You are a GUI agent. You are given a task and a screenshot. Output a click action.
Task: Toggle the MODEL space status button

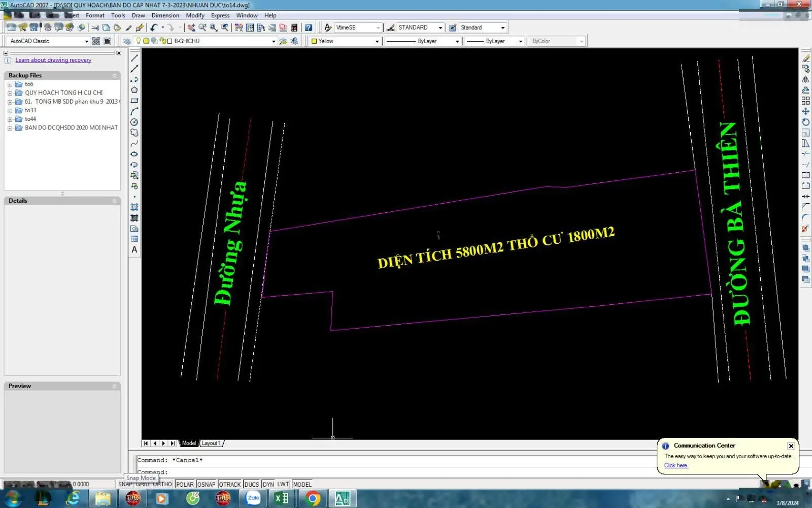pos(302,484)
